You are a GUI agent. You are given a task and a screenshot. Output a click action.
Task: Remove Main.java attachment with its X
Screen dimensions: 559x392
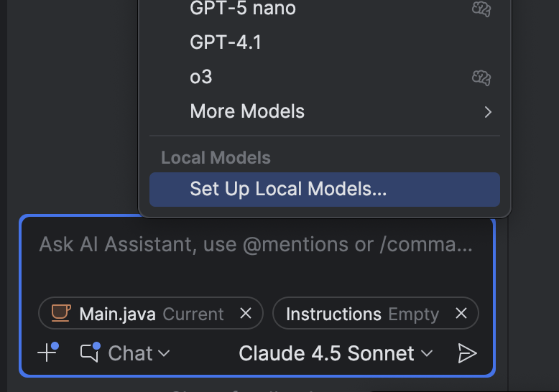245,314
